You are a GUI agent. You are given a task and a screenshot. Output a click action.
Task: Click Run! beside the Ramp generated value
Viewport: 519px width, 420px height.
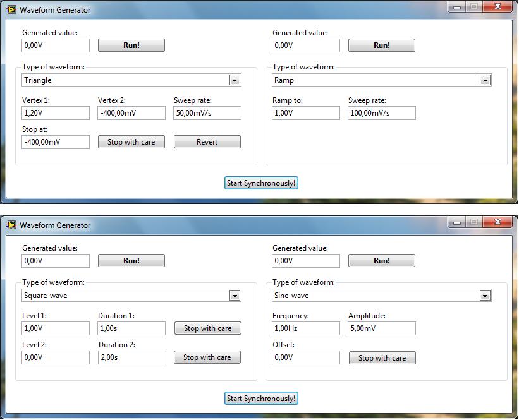(382, 45)
